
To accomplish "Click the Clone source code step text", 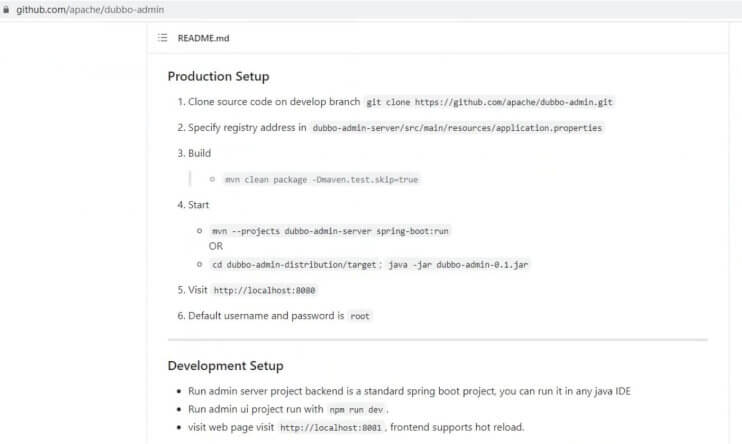I will coord(274,102).
